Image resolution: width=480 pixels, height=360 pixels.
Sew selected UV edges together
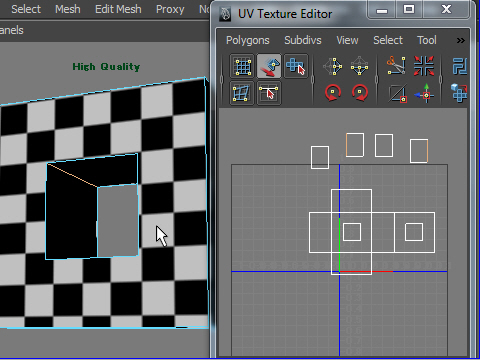[x=397, y=93]
